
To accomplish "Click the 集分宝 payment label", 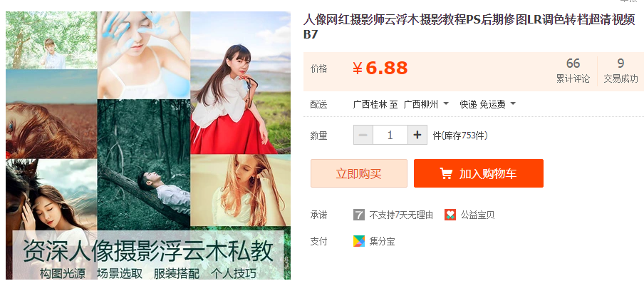I will click(382, 242).
